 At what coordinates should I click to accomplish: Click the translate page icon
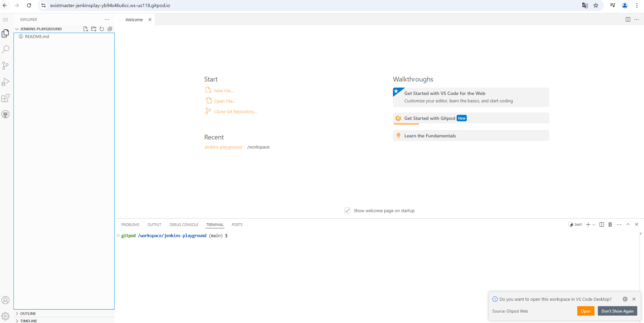click(x=585, y=5)
